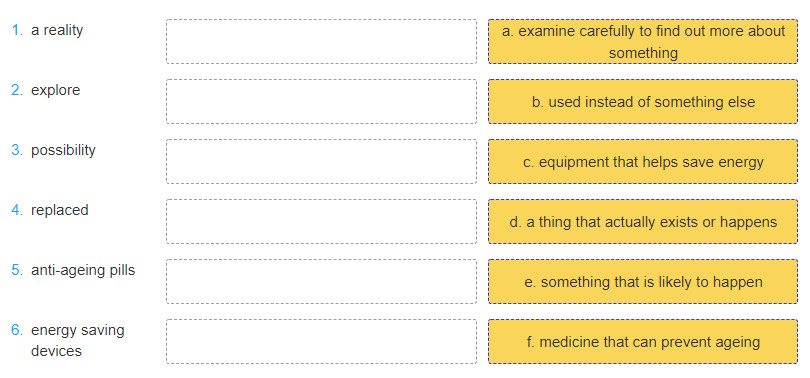This screenshot has height=378, width=810.
Task: Pick the card 'f. medicine that can prevent ageing'
Action: 643,341
